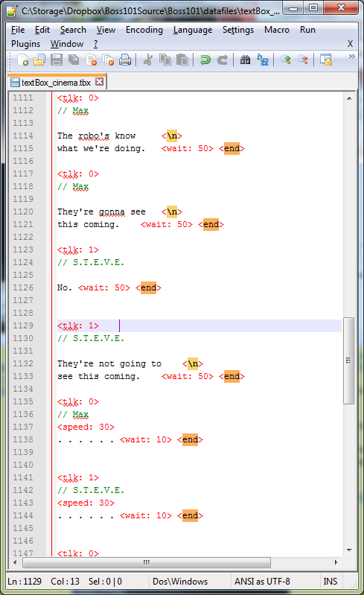This screenshot has height=595, width=364.
Task: Open the Encoding menu
Action: click(144, 30)
